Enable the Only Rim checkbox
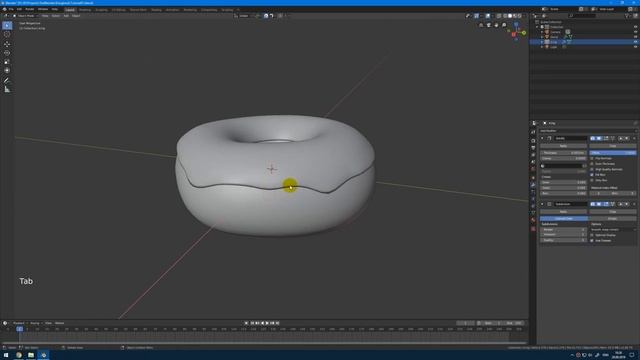 [x=592, y=180]
